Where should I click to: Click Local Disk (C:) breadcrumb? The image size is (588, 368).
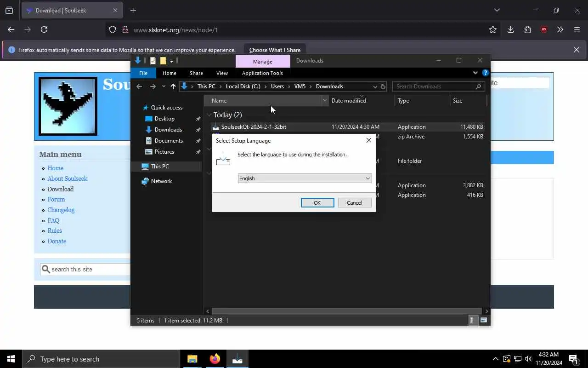[x=243, y=86]
